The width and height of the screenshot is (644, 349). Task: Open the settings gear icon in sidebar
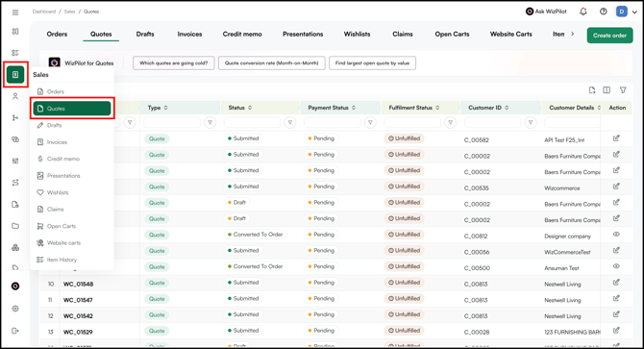pyautogui.click(x=15, y=309)
